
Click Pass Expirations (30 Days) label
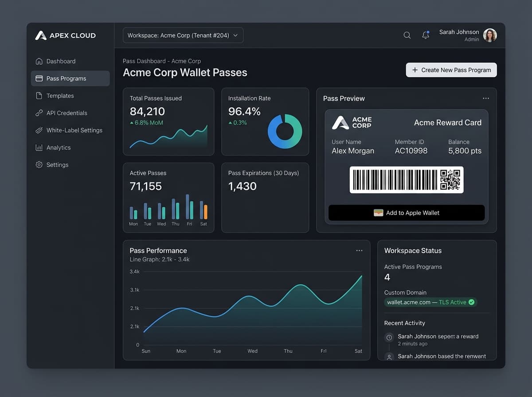point(264,173)
